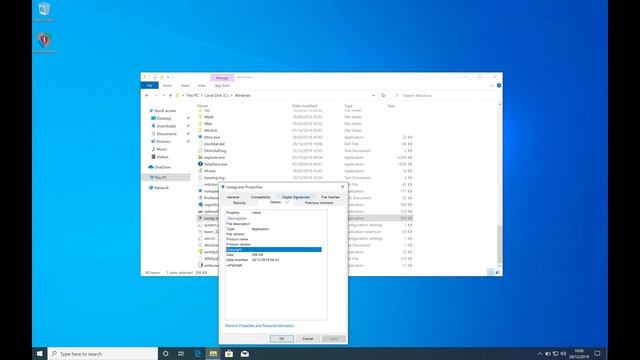Open Downloads in navigation pane
This screenshot has width=640, height=360.
(x=166, y=126)
